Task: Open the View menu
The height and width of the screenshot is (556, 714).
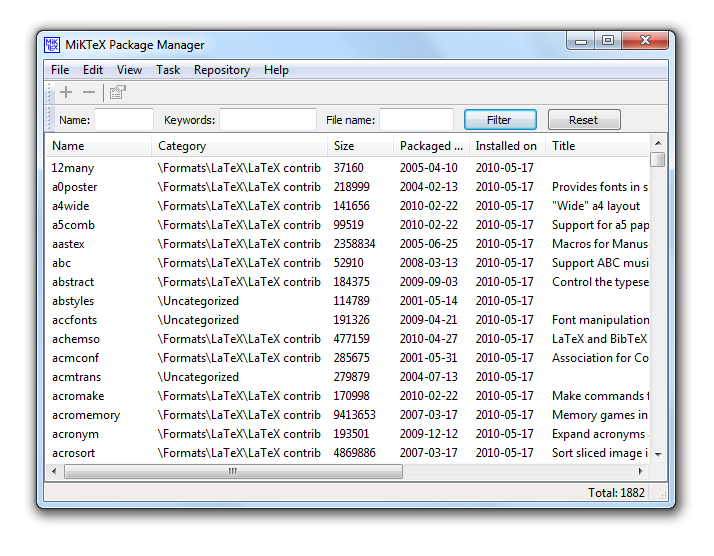Action: pos(129,70)
